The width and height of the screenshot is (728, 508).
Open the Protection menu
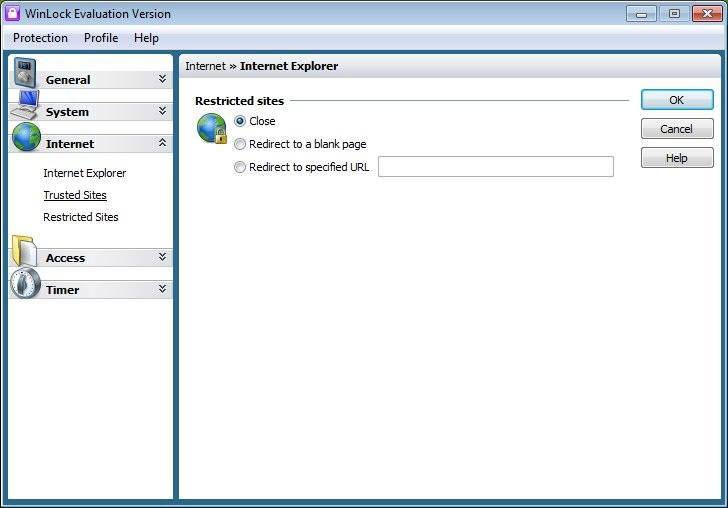tap(40, 38)
